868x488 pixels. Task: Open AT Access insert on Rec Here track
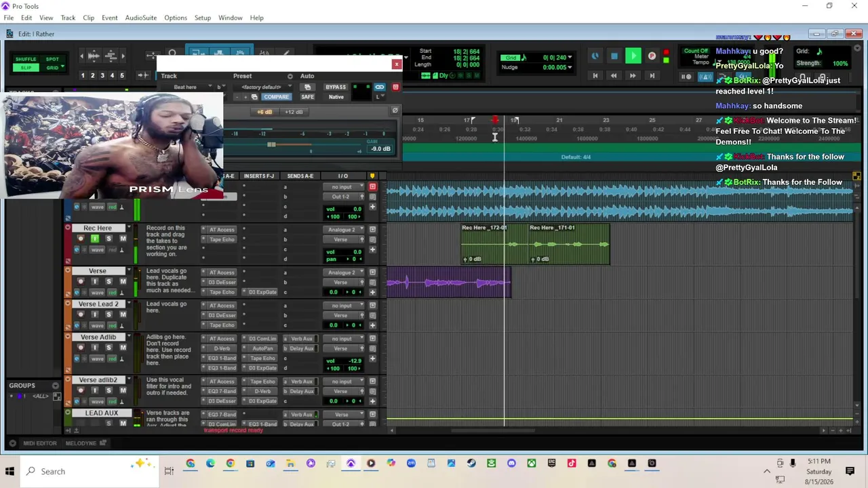(221, 230)
